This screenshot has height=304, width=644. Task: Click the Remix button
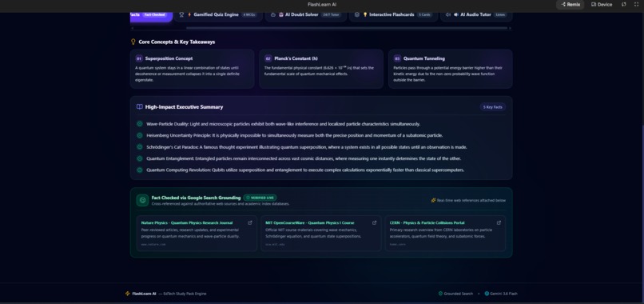click(x=570, y=5)
